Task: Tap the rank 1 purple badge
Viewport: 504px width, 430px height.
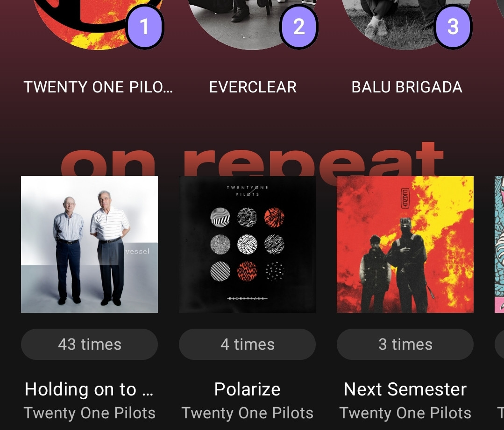Action: pyautogui.click(x=145, y=26)
